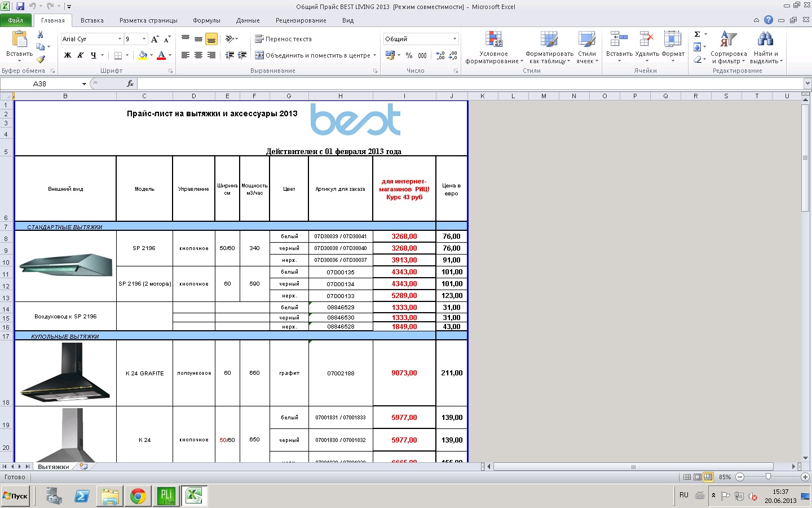Switch to the Формулы tab
Screen dimensions: 812x508
point(206,20)
